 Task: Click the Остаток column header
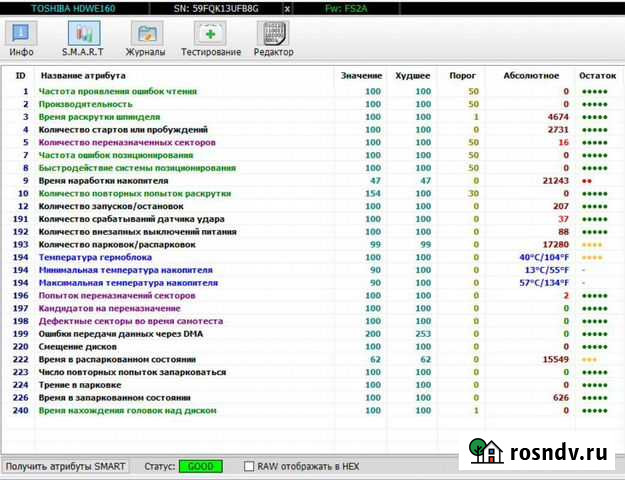(x=597, y=75)
